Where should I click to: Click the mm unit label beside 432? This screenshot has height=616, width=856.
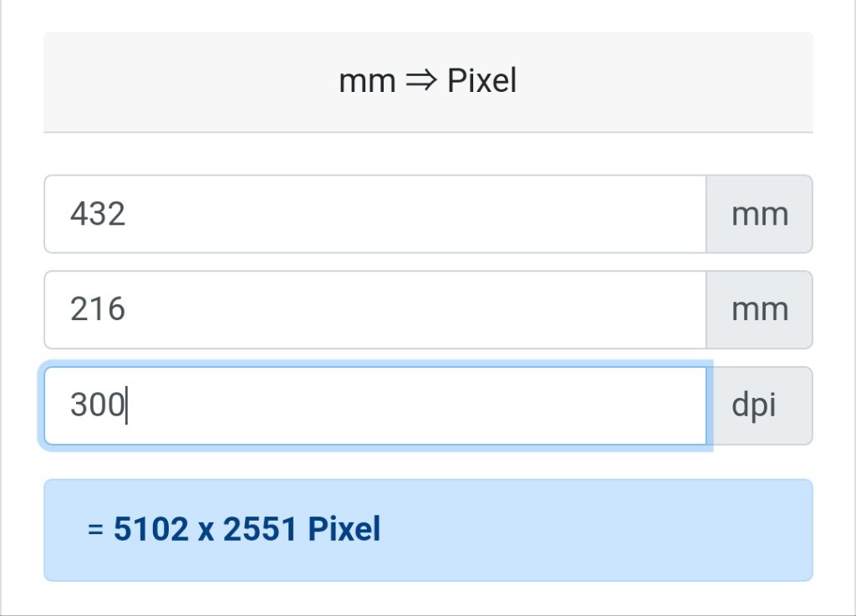tap(759, 214)
